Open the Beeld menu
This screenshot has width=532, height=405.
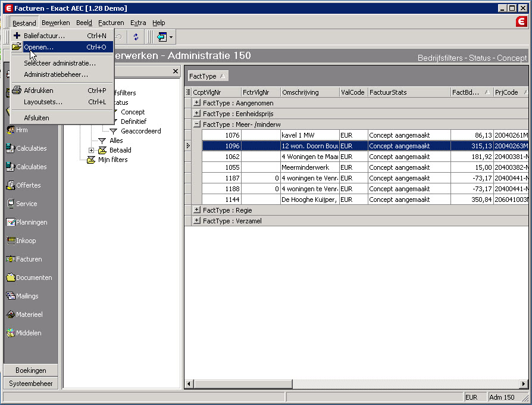point(84,23)
